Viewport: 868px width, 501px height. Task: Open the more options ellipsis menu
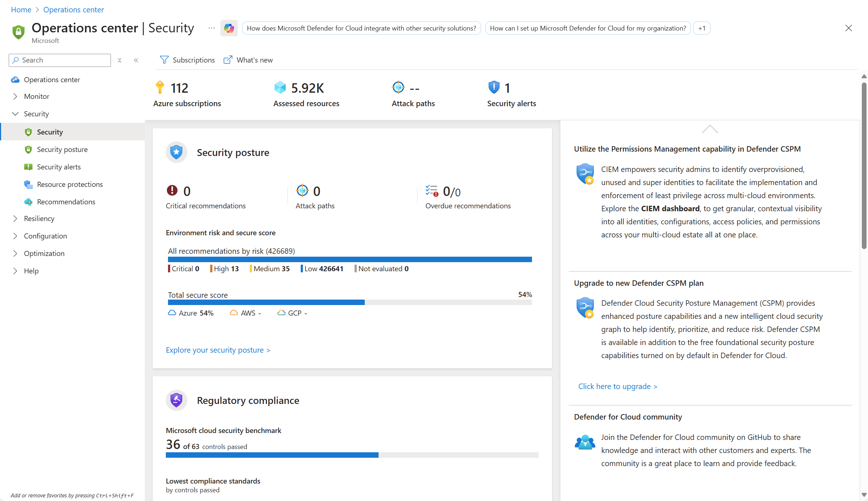coord(211,28)
